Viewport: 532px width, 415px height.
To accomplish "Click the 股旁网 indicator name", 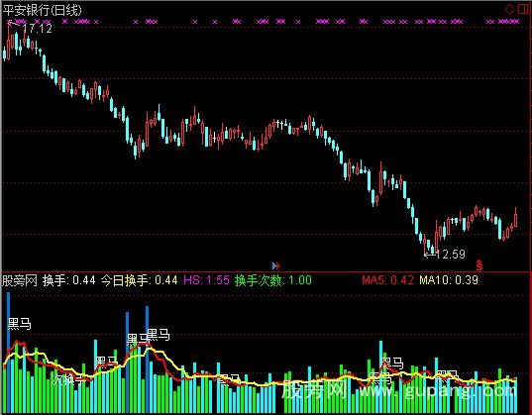I will point(20,280).
